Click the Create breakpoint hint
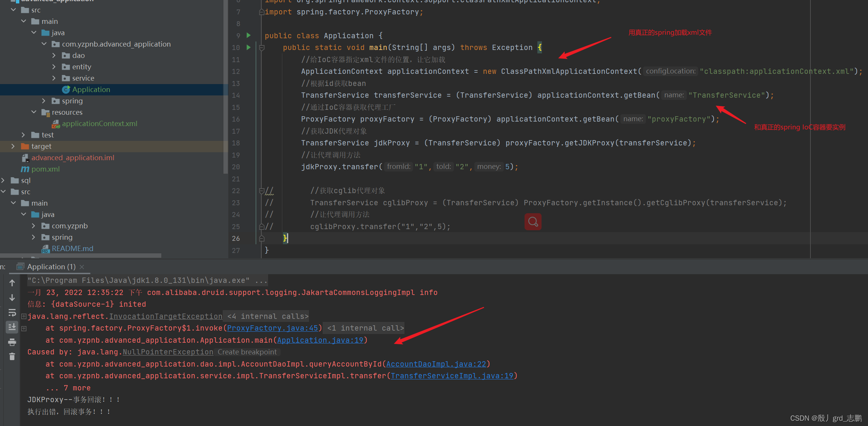 [247, 352]
